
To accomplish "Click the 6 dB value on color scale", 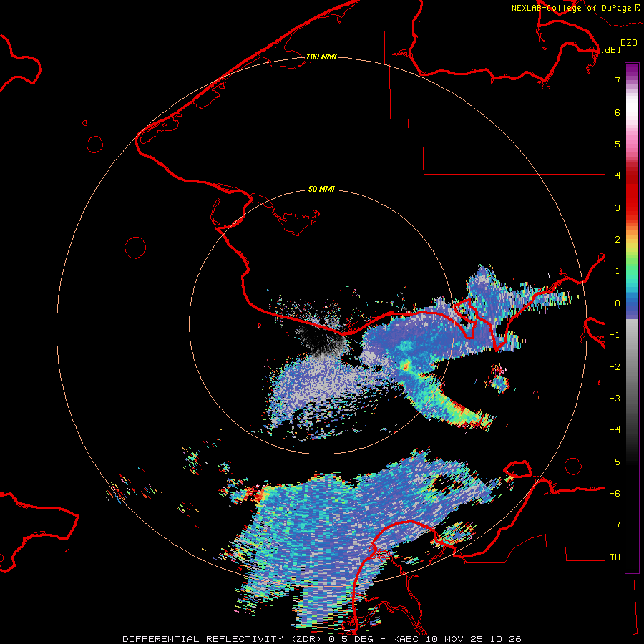I will (618, 112).
